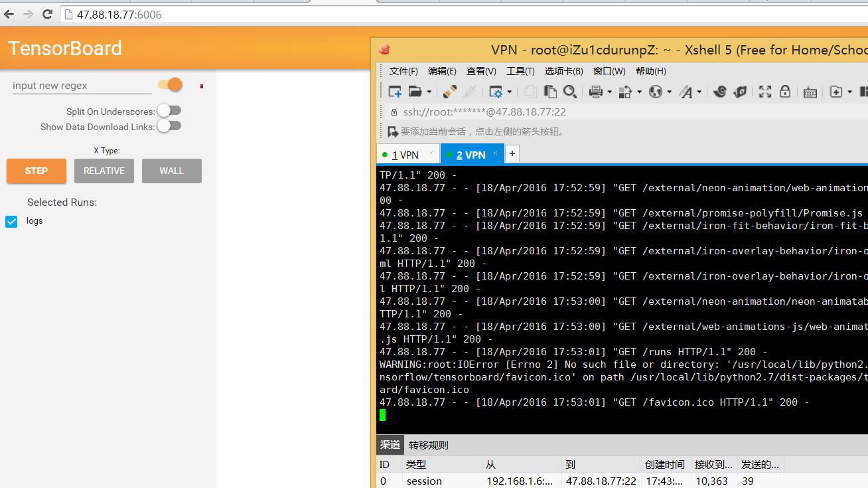868x488 pixels.
Task: Add a new Xshell tab with plus
Action: (x=512, y=153)
